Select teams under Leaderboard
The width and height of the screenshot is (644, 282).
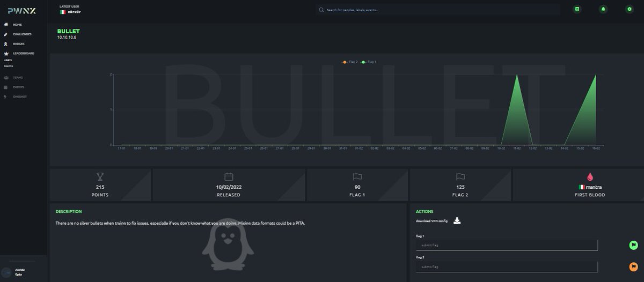point(9,66)
